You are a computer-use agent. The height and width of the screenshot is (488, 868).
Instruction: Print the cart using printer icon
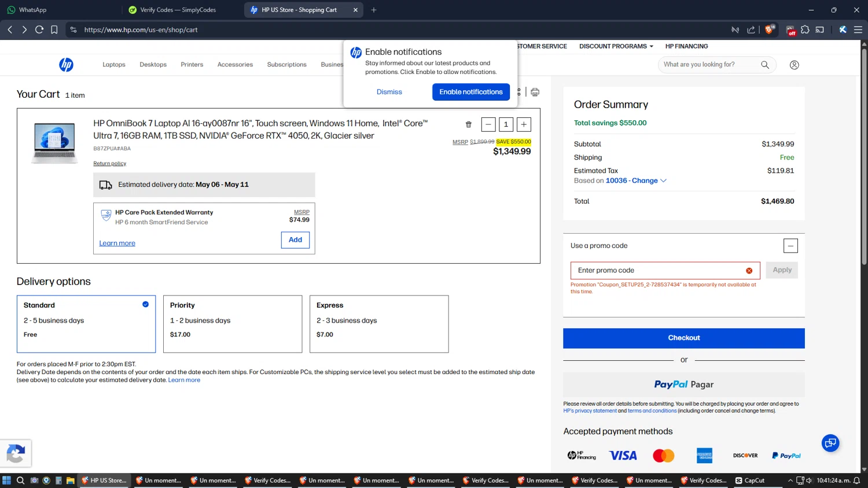(x=535, y=92)
